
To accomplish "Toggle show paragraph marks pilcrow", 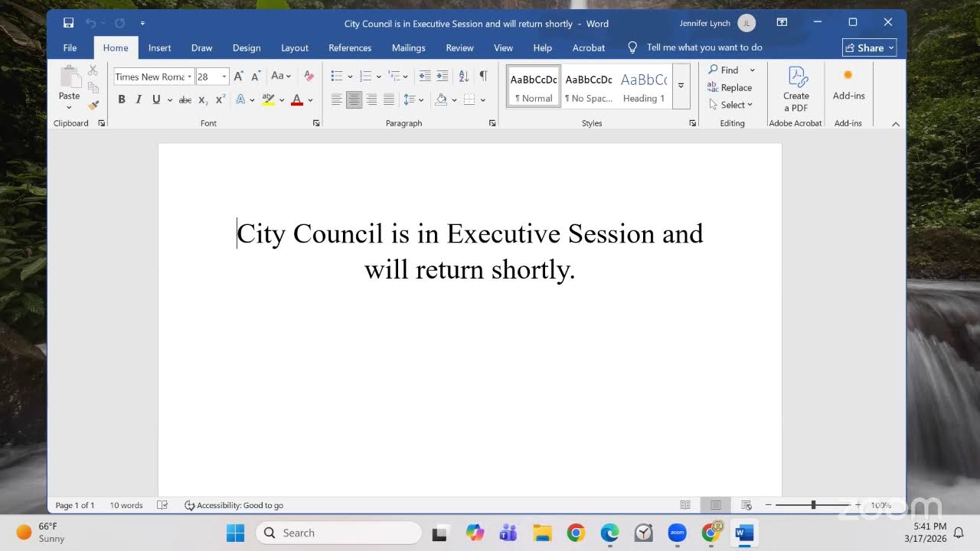I will [483, 76].
